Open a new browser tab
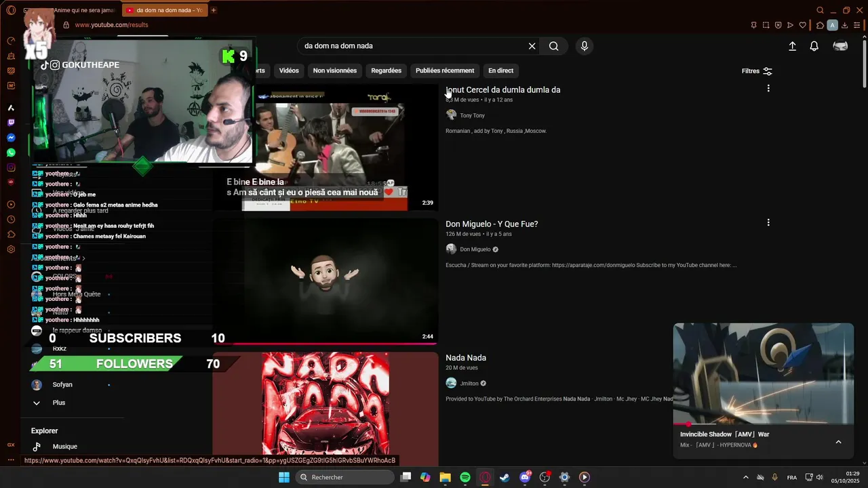 point(214,10)
